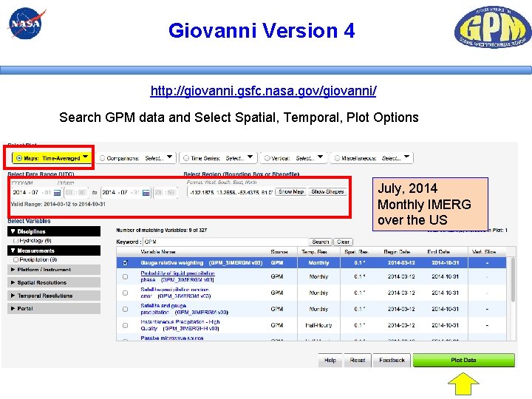Viewport: 532px width, 399px height.
Task: Click the green Plot Data button
Action: pyautogui.click(x=463, y=360)
